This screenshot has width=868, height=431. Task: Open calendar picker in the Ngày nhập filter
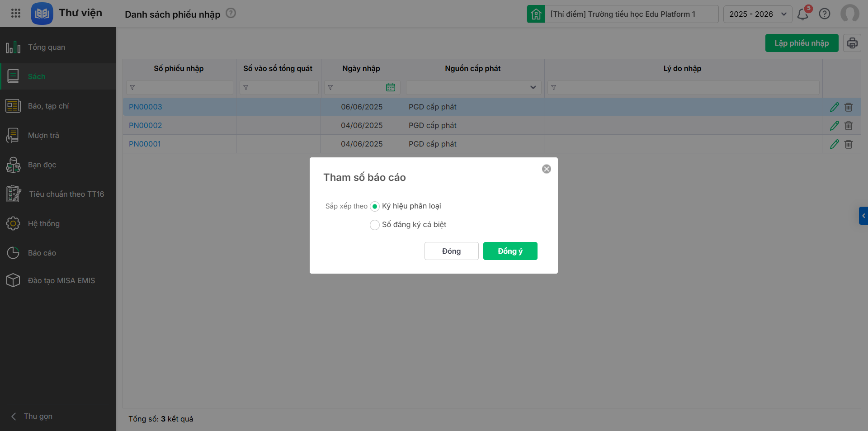[x=391, y=88]
